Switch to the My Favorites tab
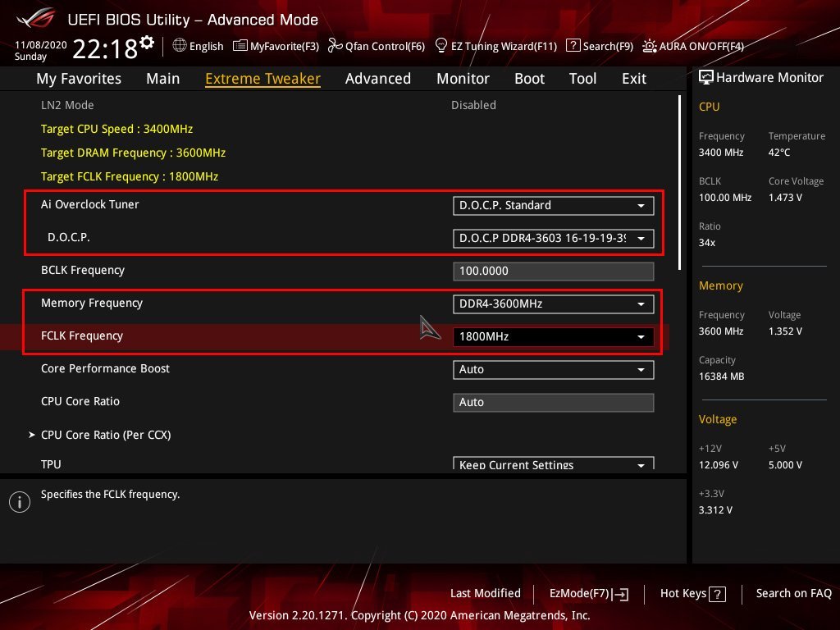Screen dimensions: 840x630 point(79,79)
